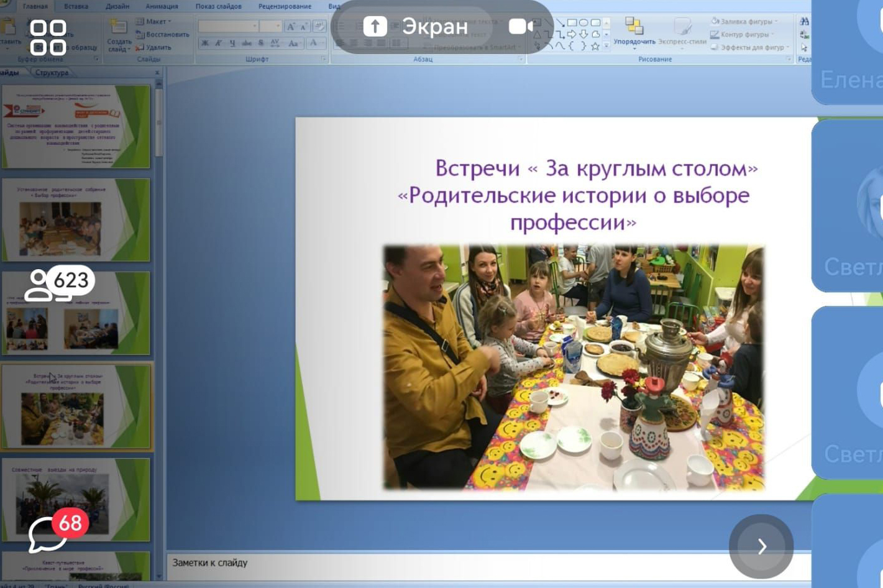The height and width of the screenshot is (588, 883).
Task: Click the slide title Встречи За круглым столом
Action: (x=574, y=195)
